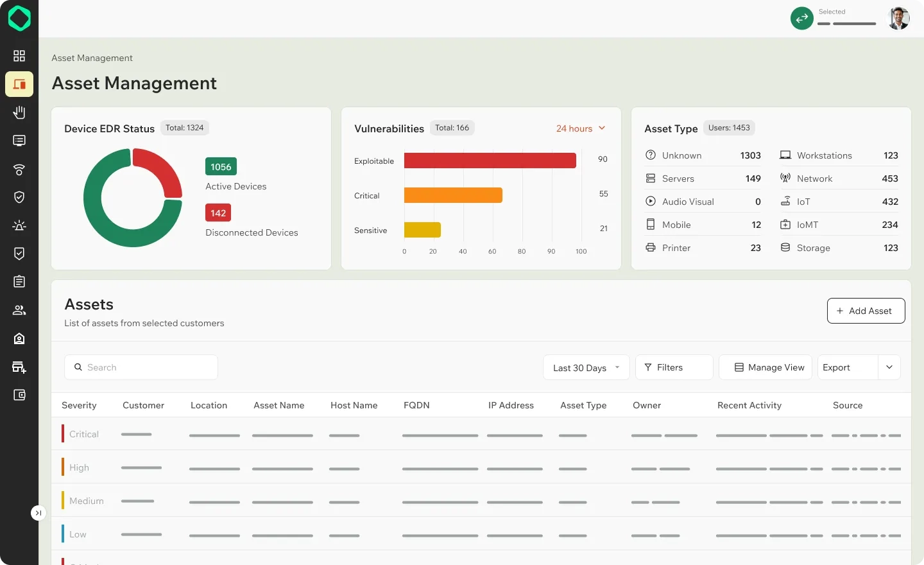Expand the sidebar with the arrow button

pyautogui.click(x=38, y=513)
